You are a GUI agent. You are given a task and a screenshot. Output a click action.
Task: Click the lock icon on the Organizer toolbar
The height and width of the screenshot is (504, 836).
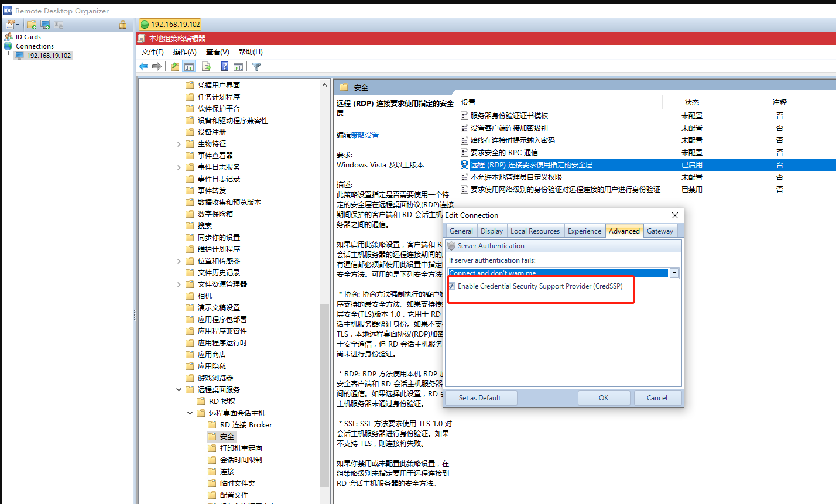point(123,25)
